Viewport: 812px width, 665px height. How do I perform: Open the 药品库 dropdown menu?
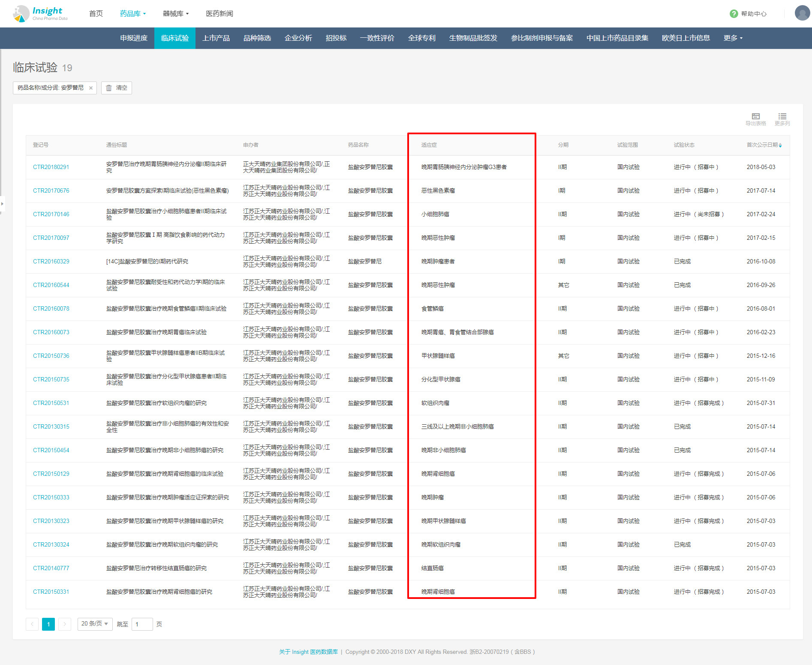tap(133, 14)
